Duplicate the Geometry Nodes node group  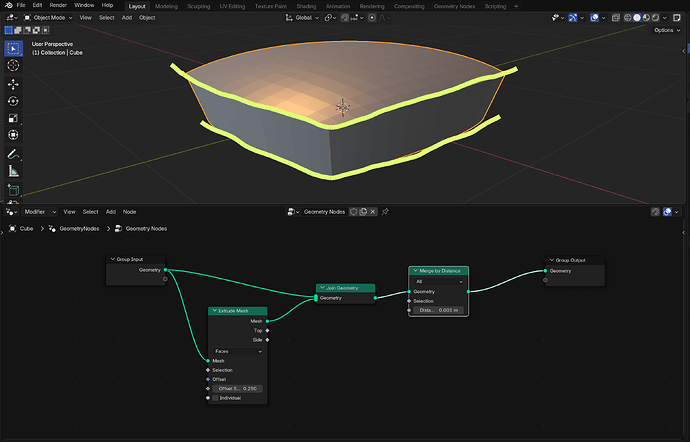coord(363,212)
